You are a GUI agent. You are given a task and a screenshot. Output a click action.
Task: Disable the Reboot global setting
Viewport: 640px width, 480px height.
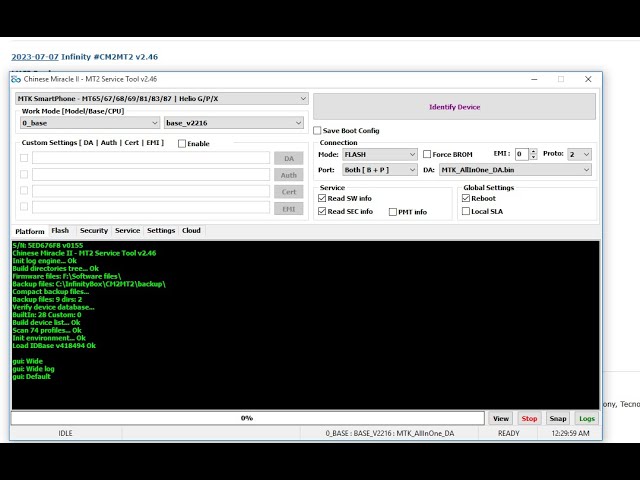(465, 198)
